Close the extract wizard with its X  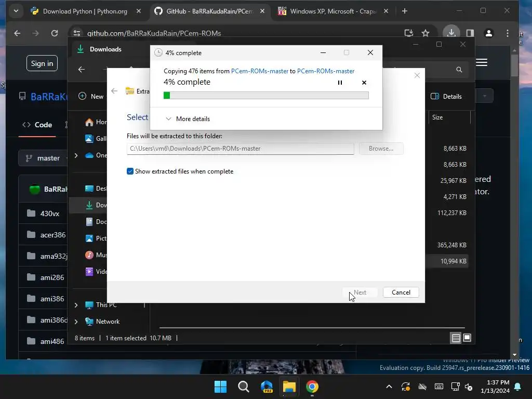click(417, 75)
